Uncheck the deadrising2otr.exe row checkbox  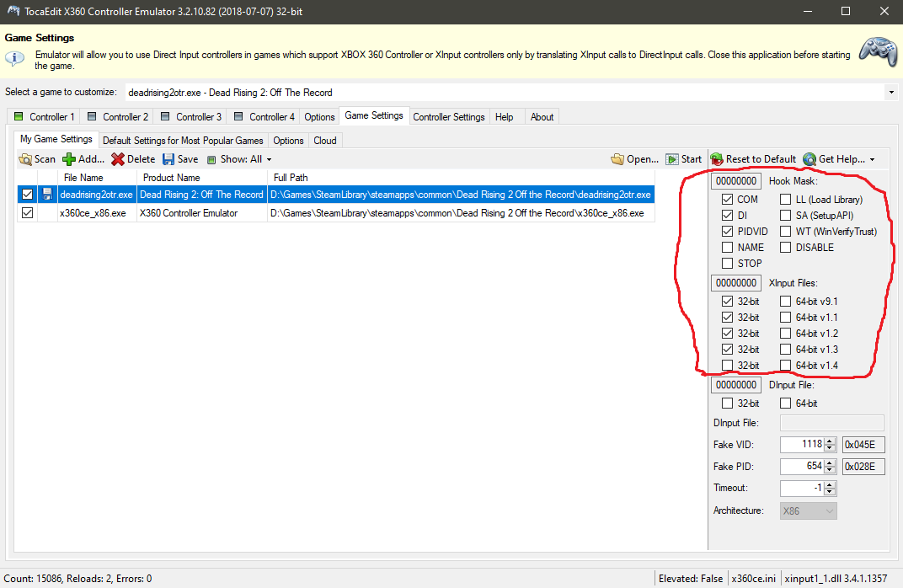click(27, 195)
